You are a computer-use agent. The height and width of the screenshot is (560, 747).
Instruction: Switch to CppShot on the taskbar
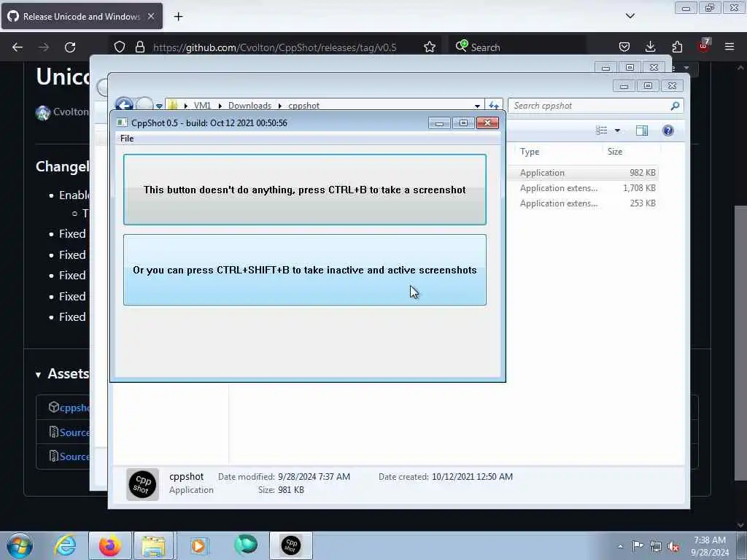(290, 545)
